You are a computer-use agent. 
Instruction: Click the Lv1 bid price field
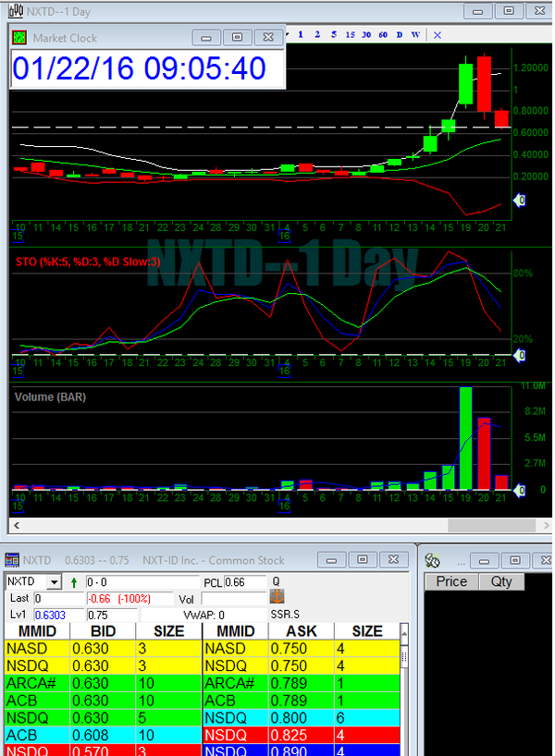coord(58,615)
